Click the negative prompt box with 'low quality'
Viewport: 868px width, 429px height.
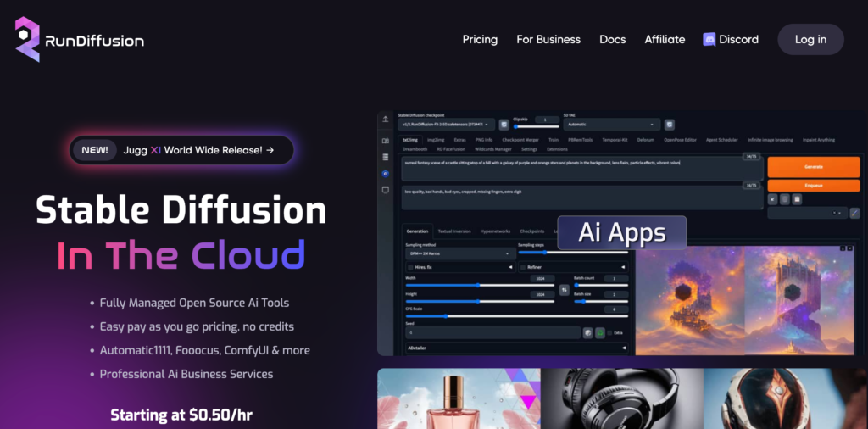coord(582,198)
